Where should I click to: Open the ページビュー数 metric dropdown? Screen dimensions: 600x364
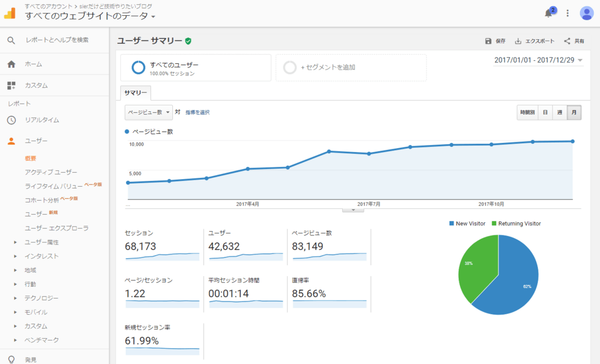point(148,112)
